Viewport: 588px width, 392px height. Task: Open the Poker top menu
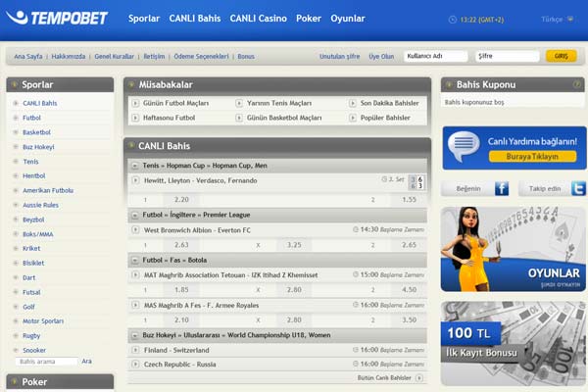tap(309, 19)
